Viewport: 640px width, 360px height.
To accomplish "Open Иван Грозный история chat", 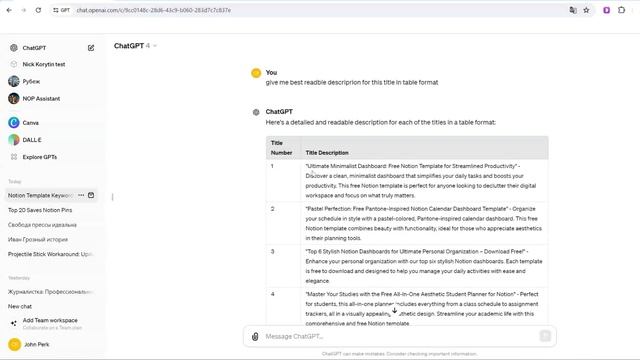I will point(38,240).
